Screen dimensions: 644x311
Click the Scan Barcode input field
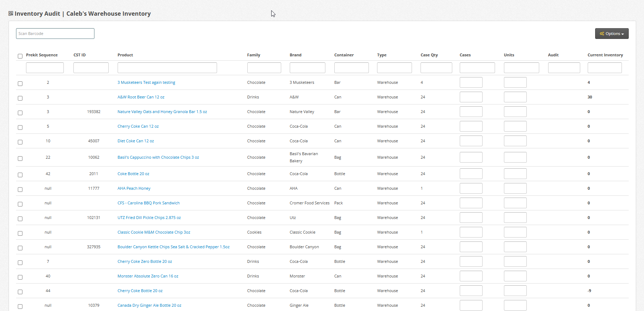point(55,34)
